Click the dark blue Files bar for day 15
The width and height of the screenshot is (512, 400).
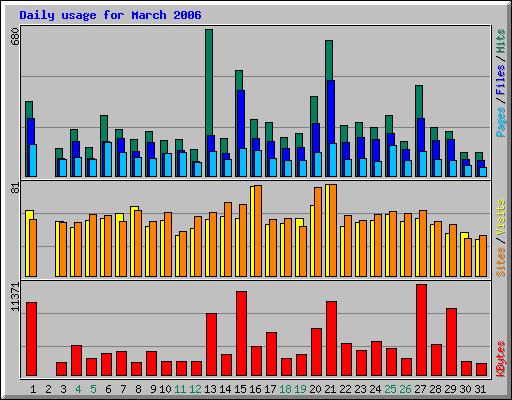[241, 119]
